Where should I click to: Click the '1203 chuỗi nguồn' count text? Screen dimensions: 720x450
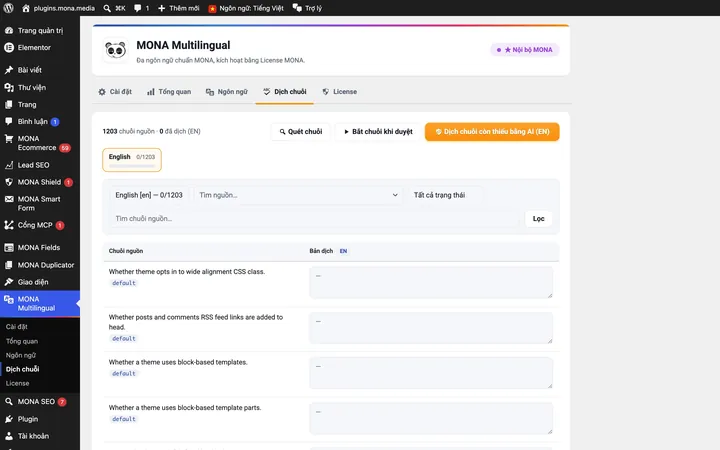tap(129, 131)
